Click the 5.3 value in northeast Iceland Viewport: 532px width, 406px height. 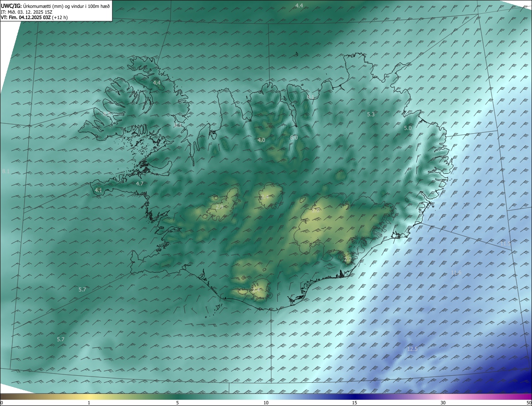pyautogui.click(x=371, y=114)
